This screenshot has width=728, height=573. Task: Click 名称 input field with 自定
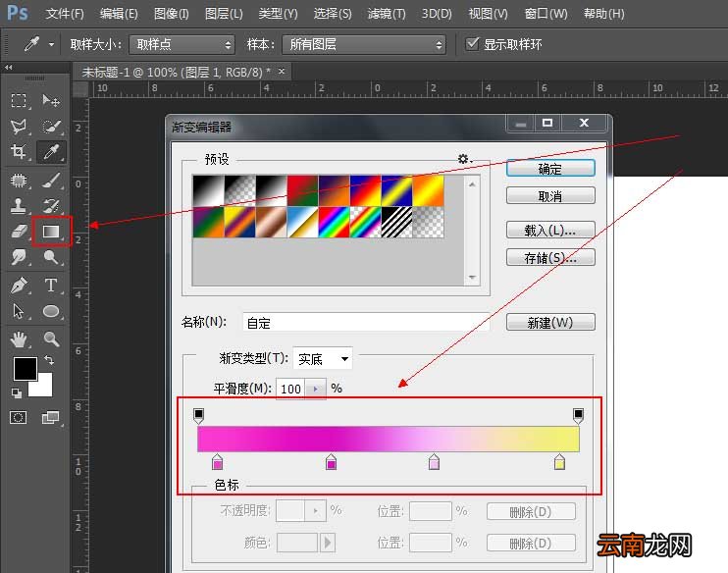366,322
